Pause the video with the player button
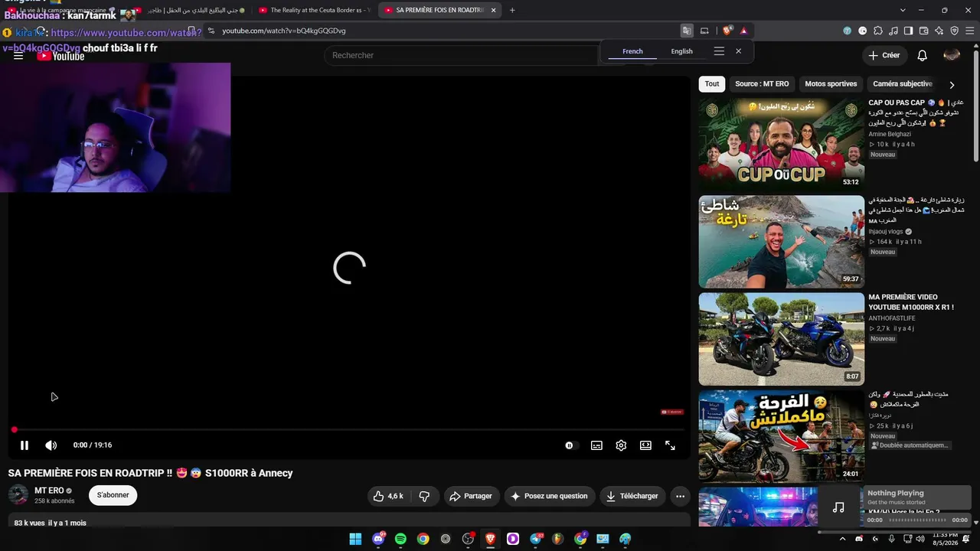The image size is (980, 551). [24, 445]
